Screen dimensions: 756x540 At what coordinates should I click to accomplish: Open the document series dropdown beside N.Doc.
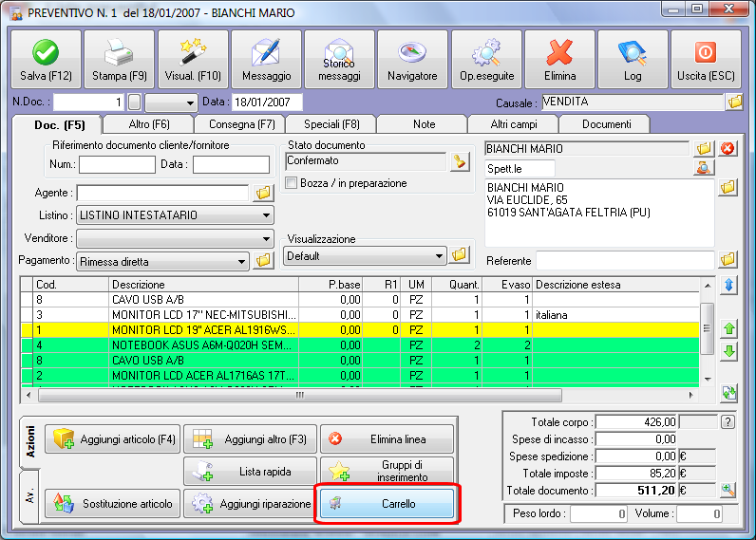tap(171, 102)
